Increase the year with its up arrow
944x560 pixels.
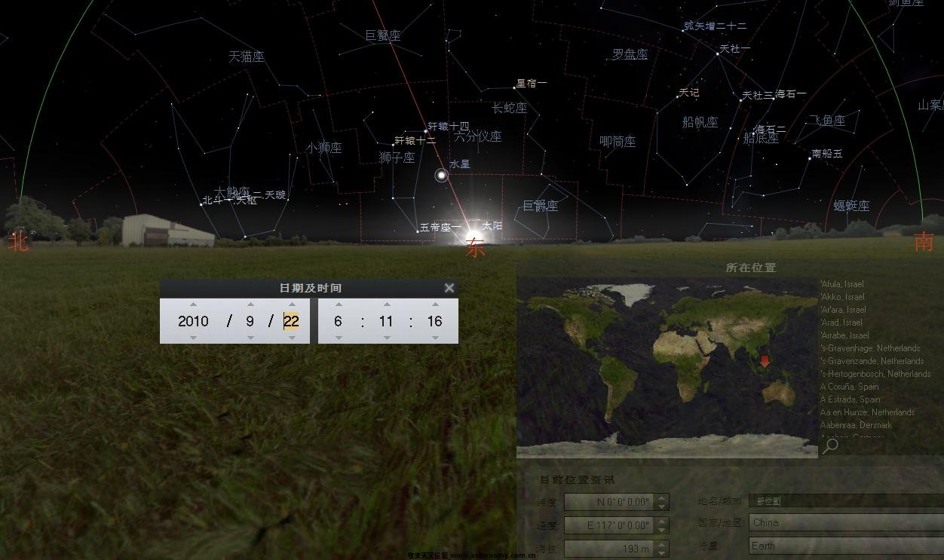click(x=193, y=304)
